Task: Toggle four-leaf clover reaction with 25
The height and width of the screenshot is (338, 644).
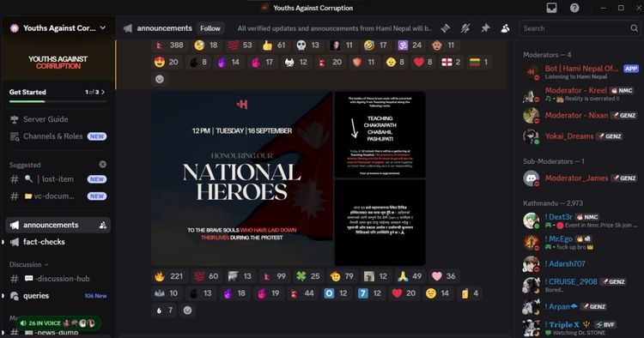Action: [308, 276]
